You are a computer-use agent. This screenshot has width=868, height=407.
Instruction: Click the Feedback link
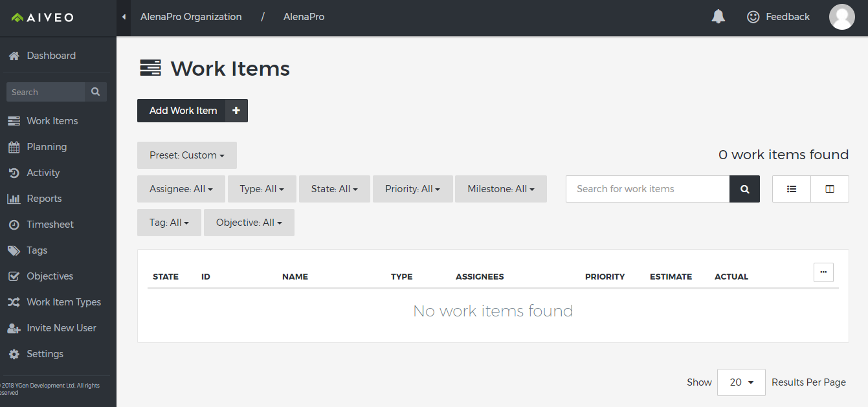point(778,17)
